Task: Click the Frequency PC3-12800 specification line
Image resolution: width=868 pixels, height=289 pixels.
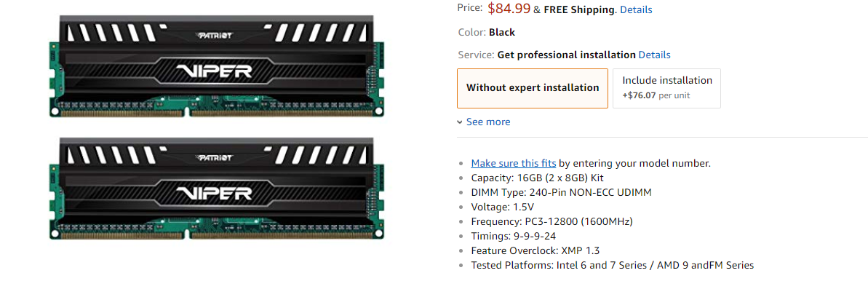Action: (x=552, y=221)
